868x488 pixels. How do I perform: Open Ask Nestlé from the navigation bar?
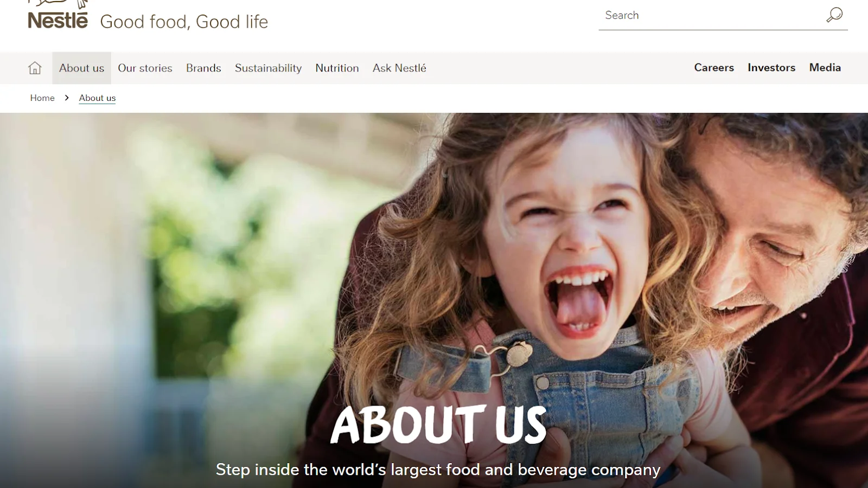click(x=399, y=68)
